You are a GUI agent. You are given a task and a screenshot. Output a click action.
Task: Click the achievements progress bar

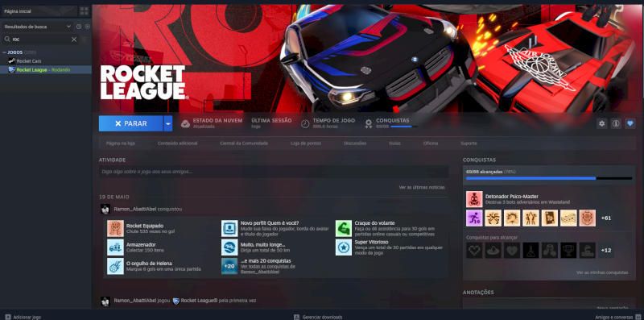tap(549, 178)
